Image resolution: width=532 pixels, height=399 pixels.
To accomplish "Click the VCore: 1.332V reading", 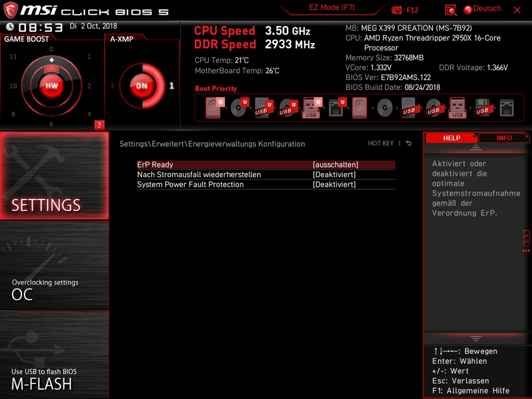I will (369, 68).
